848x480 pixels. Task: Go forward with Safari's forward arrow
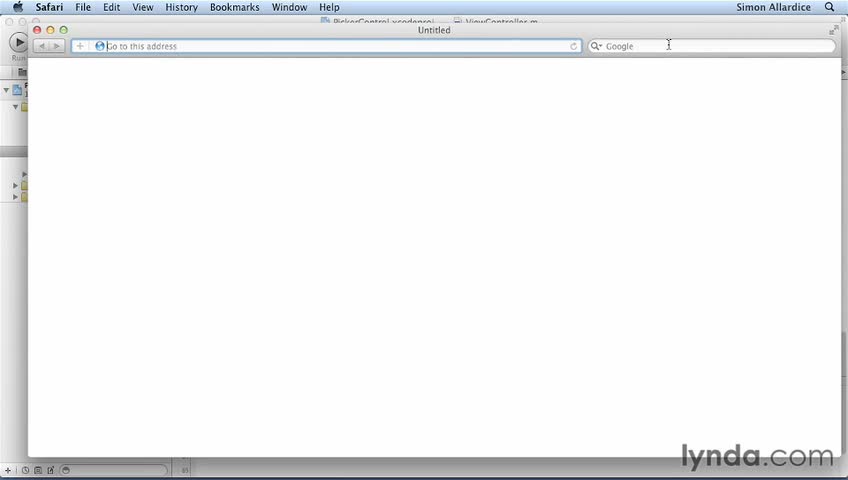pyautogui.click(x=57, y=46)
